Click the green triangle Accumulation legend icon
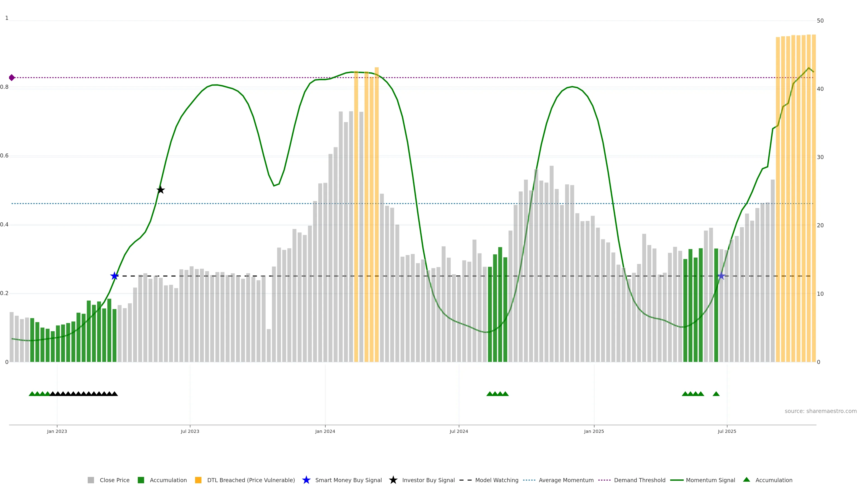Image resolution: width=868 pixels, height=488 pixels. pos(746,480)
